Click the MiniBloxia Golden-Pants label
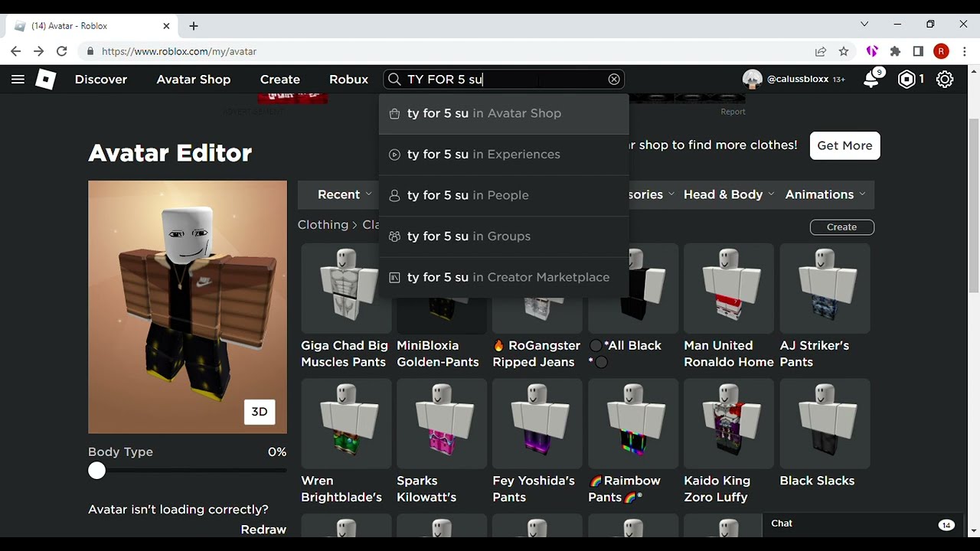Viewport: 980px width, 551px height. [438, 354]
